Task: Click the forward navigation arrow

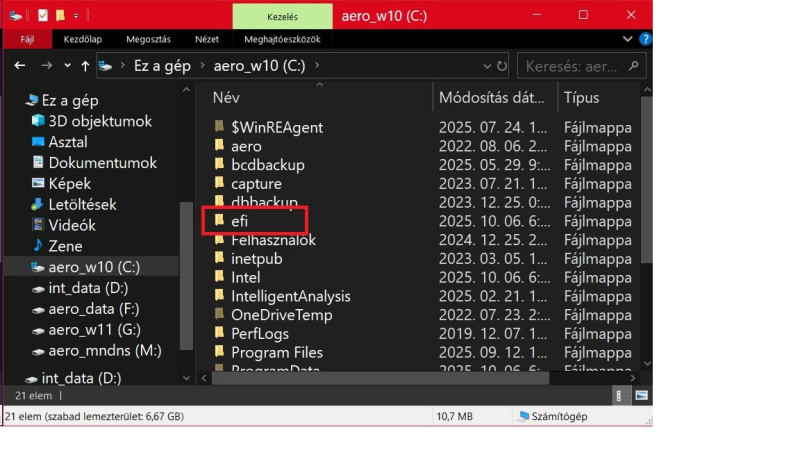Action: click(x=46, y=65)
